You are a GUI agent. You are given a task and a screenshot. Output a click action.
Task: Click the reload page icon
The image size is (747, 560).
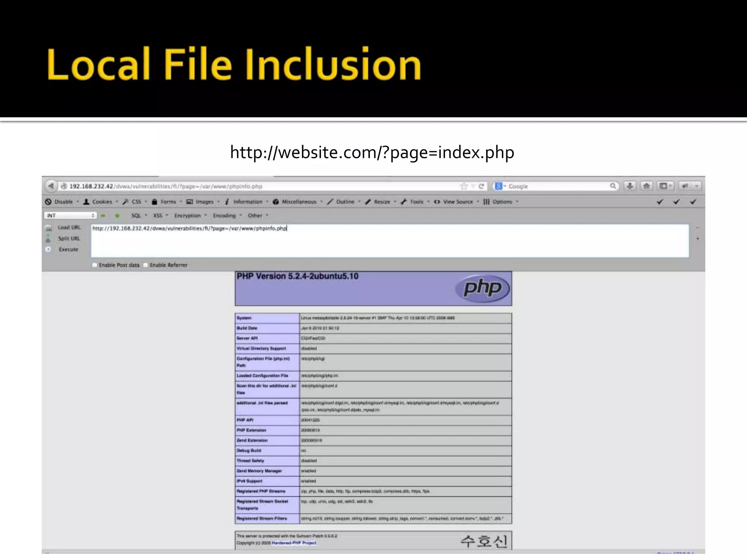[x=481, y=186]
